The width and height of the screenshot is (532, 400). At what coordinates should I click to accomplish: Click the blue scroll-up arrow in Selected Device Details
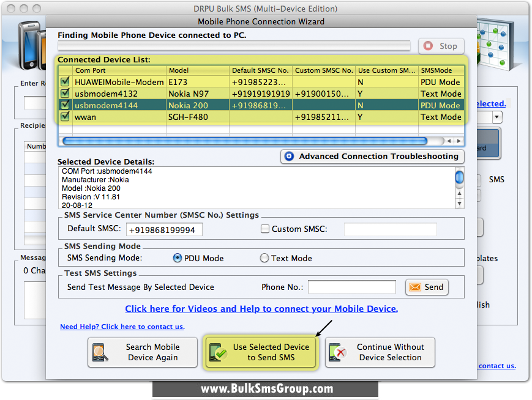click(459, 176)
